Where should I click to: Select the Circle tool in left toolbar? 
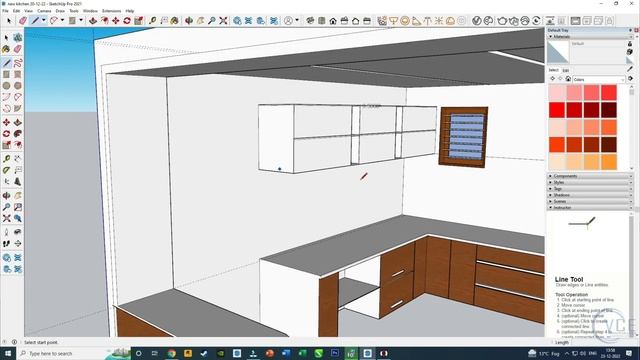pyautogui.click(x=6, y=86)
